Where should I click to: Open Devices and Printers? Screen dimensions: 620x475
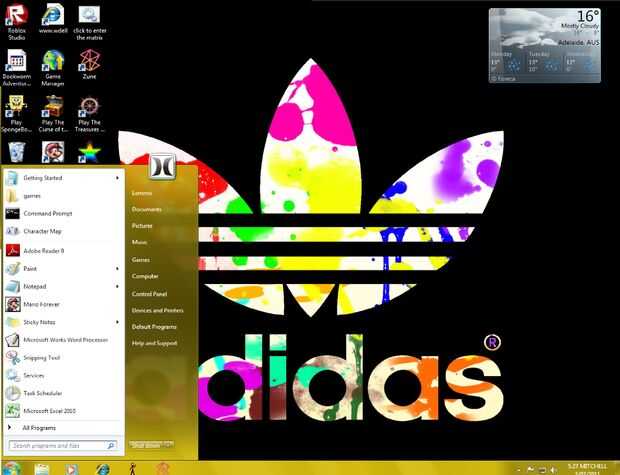[x=158, y=310]
